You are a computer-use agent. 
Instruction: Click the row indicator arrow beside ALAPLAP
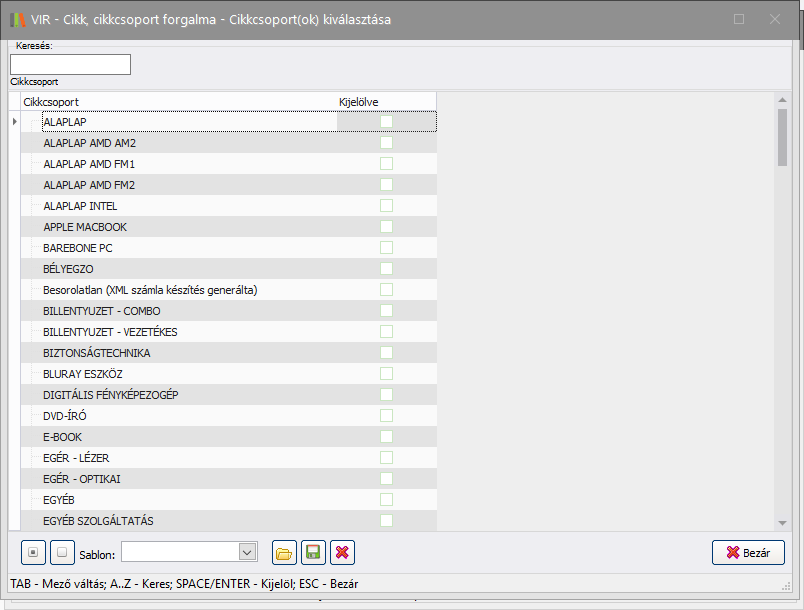point(14,122)
